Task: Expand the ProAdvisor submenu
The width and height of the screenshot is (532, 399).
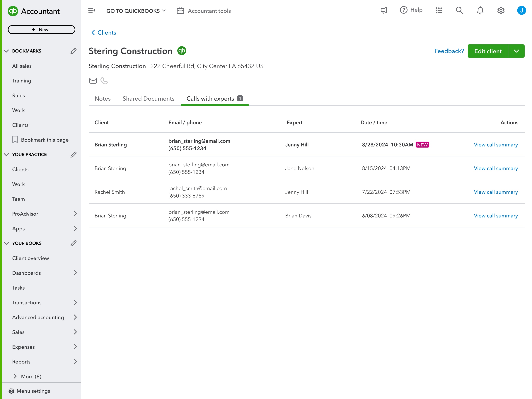Action: 75,214
